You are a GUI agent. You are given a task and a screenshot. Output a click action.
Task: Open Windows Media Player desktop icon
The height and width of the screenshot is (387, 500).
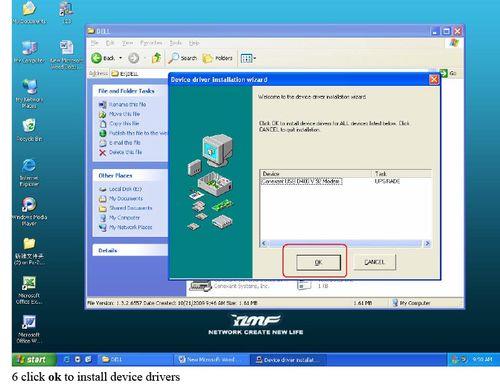pos(29,211)
